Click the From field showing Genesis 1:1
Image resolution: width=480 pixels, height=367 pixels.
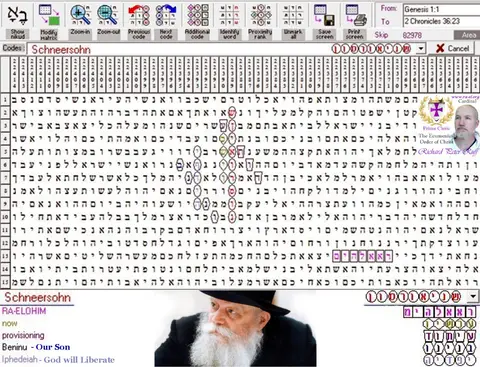[x=441, y=9]
